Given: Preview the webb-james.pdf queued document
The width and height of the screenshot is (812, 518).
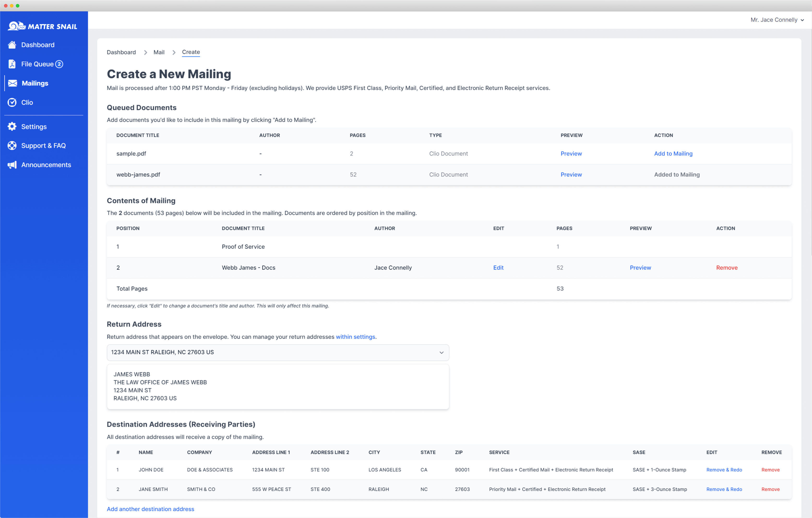Looking at the screenshot, I should click(571, 175).
